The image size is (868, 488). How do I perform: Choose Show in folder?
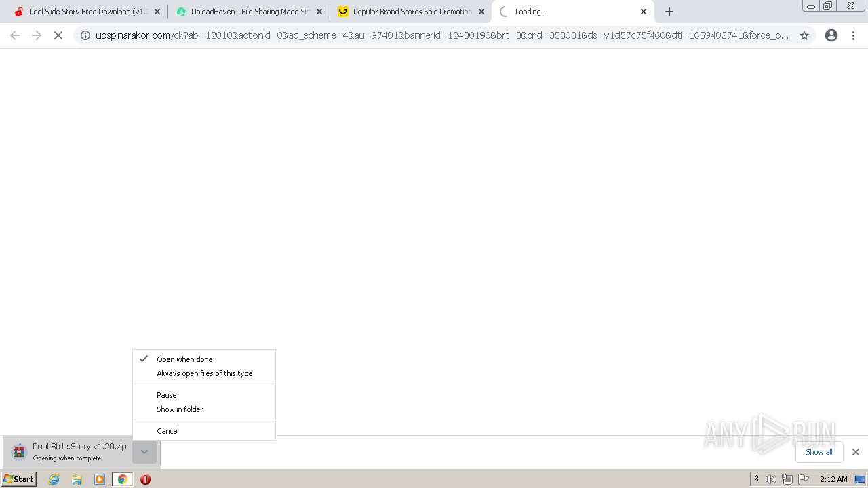click(x=204, y=409)
